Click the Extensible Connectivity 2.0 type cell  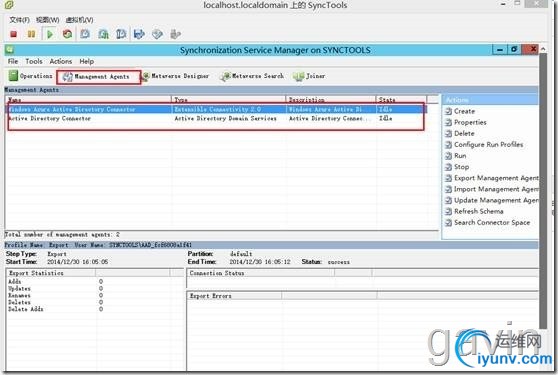coord(217,109)
